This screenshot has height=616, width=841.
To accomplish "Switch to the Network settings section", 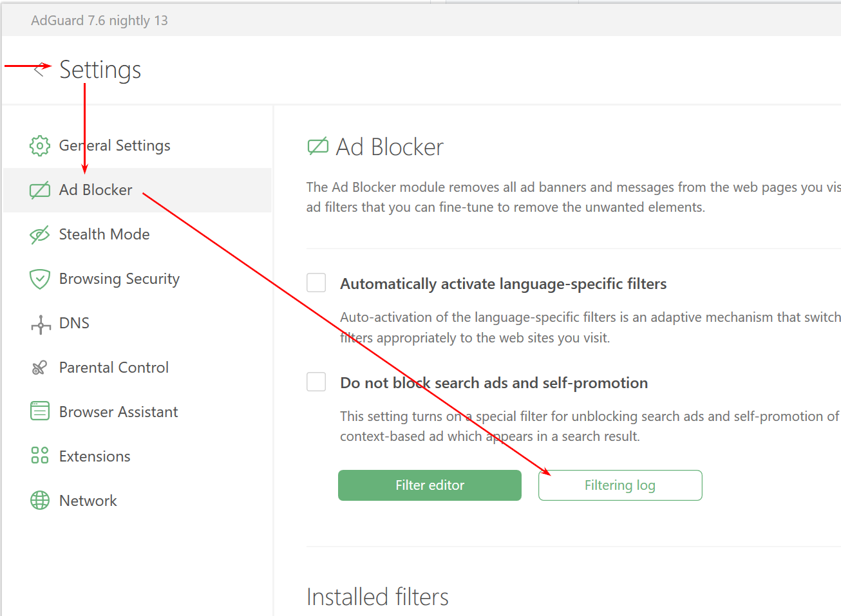I will pos(88,500).
